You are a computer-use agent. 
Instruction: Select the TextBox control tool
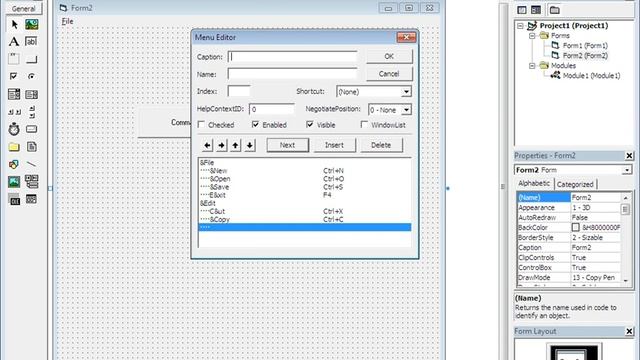coord(31,42)
